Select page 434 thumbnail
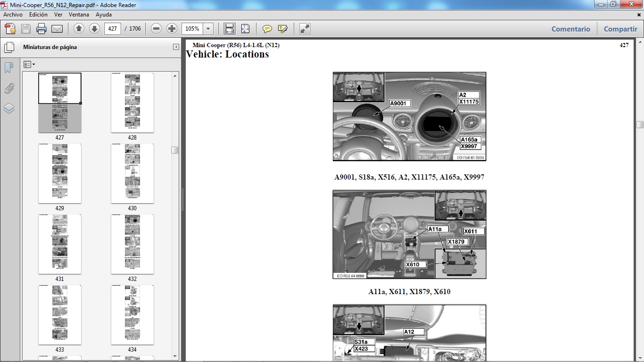644x362 pixels. click(x=132, y=315)
